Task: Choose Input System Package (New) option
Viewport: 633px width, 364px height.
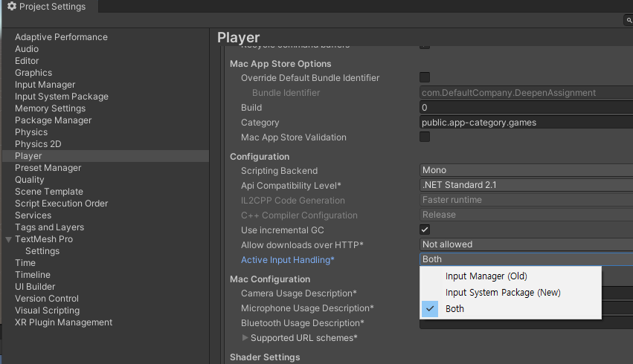Action: pos(503,293)
